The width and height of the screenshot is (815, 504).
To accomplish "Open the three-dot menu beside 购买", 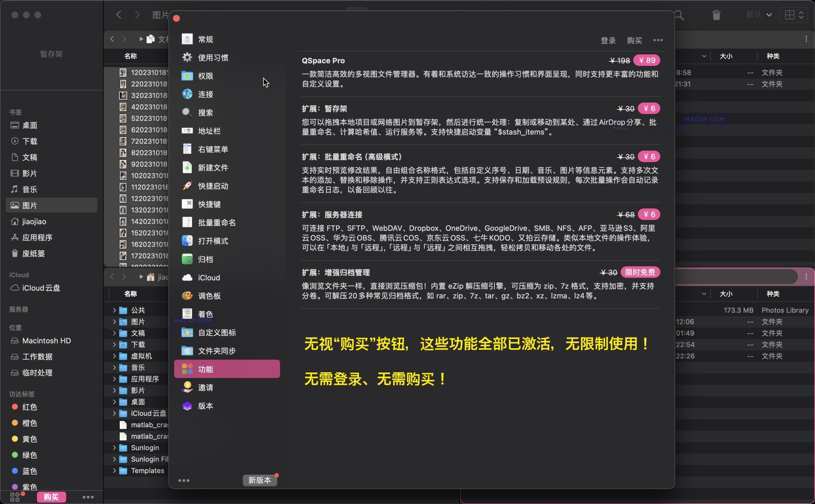I will point(658,40).
